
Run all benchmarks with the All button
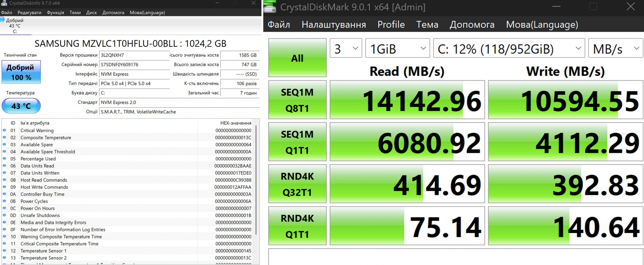click(297, 58)
